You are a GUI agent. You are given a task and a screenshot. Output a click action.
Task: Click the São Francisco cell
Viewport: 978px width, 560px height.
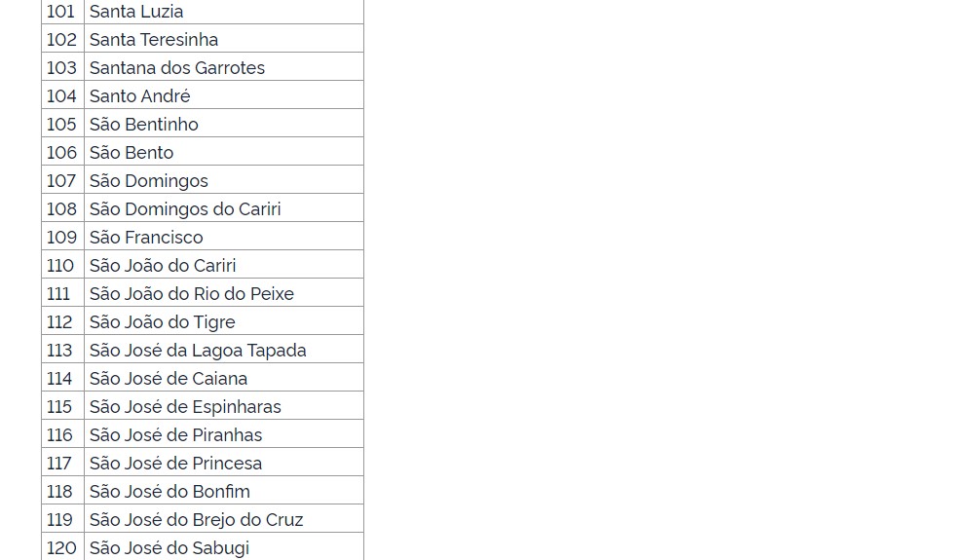click(146, 238)
